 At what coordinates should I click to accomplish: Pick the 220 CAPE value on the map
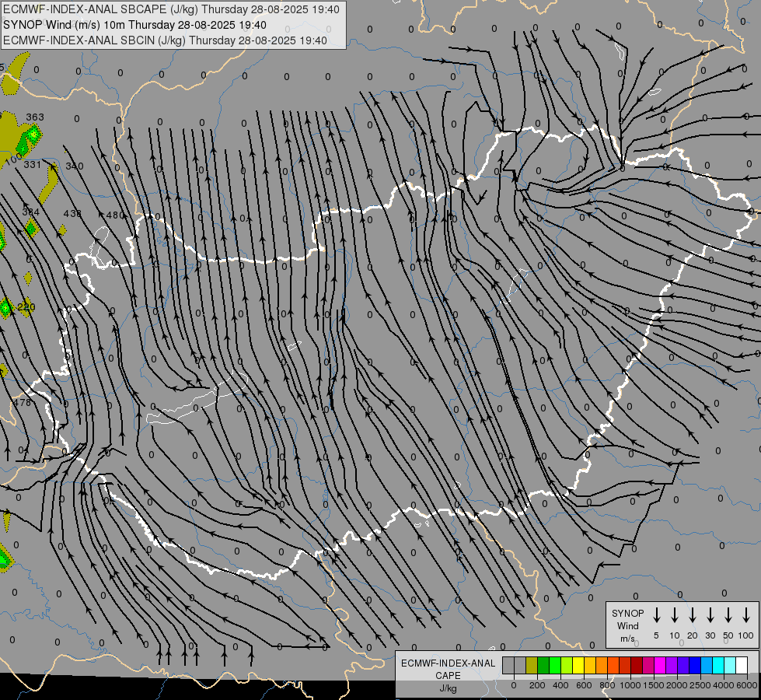point(26,307)
